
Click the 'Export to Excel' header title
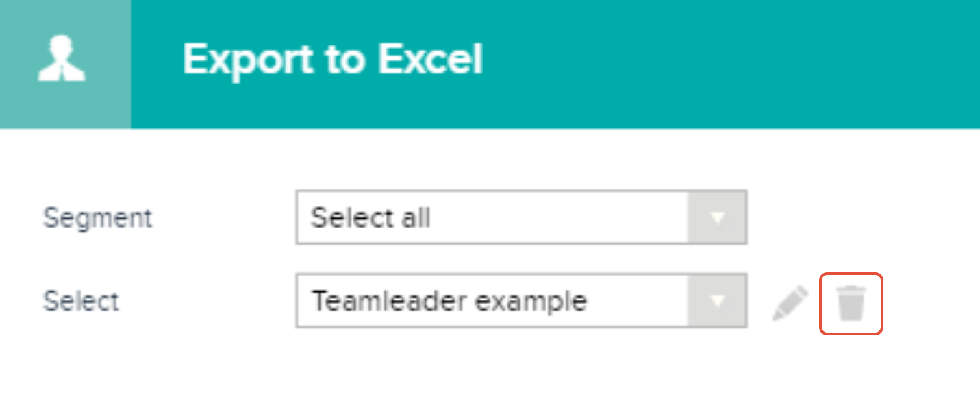333,60
